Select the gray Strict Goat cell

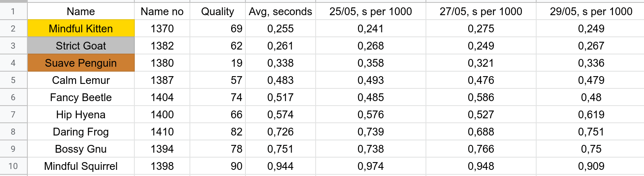point(81,46)
